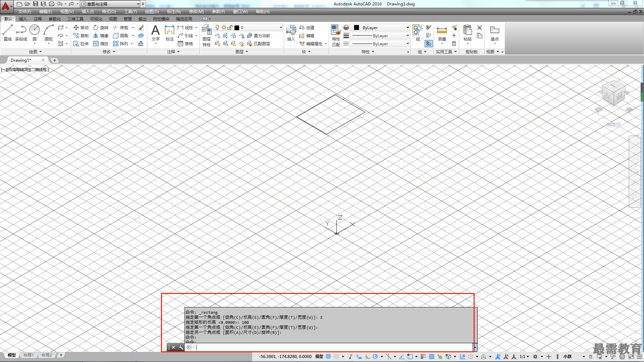Toggle grid display in status bar
This screenshot has height=362, width=644.
tap(328, 356)
